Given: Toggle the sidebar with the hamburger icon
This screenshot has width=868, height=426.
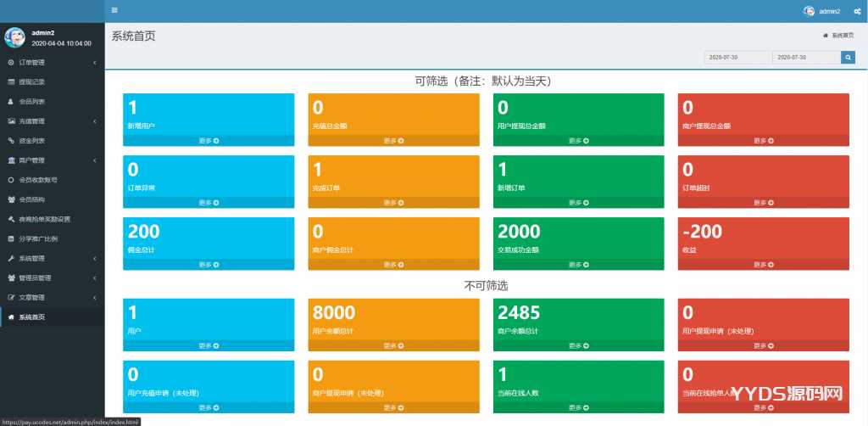Looking at the screenshot, I should [x=114, y=10].
